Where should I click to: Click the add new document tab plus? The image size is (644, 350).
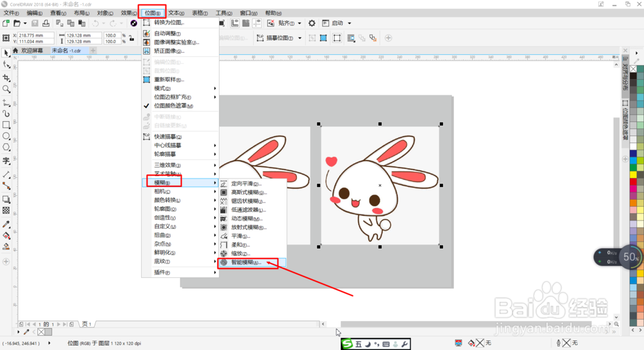(93, 50)
